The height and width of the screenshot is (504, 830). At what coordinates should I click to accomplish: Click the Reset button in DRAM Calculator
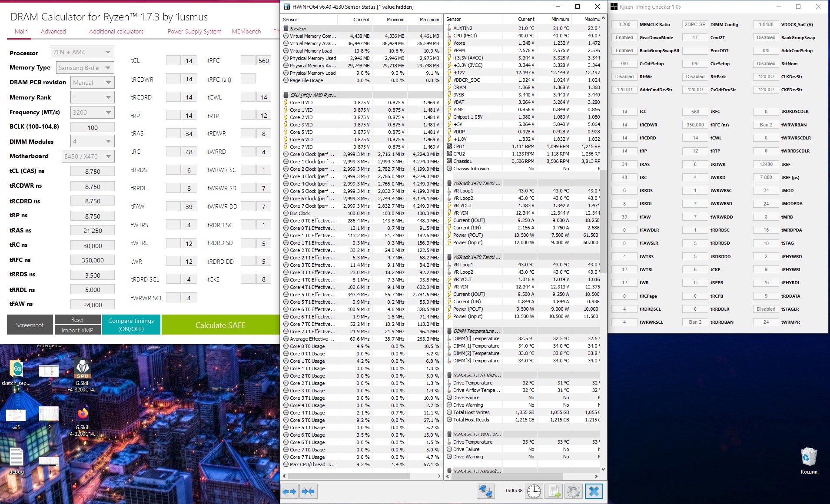(x=77, y=320)
